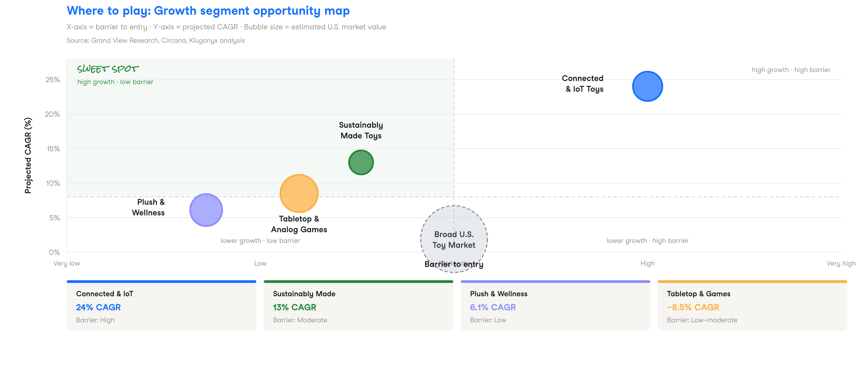The width and height of the screenshot is (868, 371).
Task: Click 'high growth · low barrier' green caption
Action: pyautogui.click(x=115, y=82)
